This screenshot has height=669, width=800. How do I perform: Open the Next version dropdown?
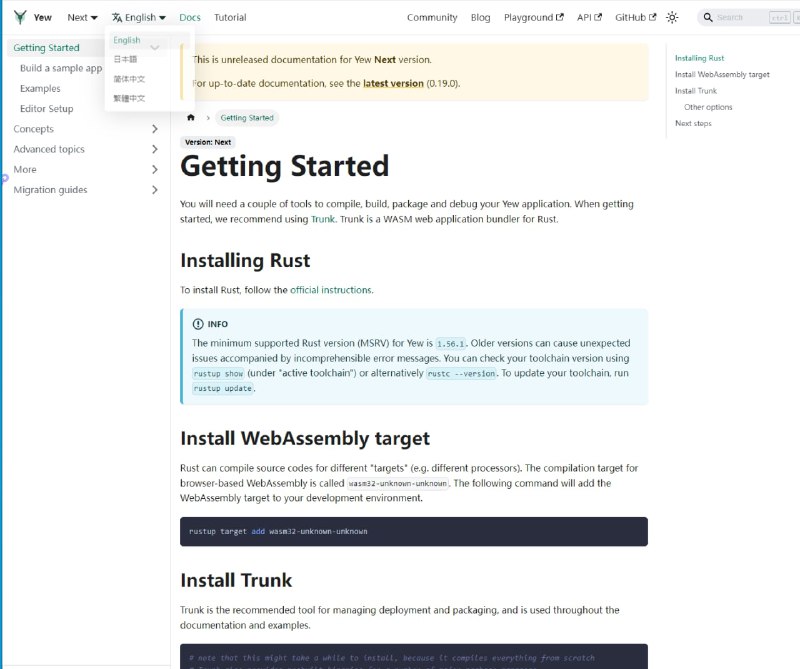[79, 17]
